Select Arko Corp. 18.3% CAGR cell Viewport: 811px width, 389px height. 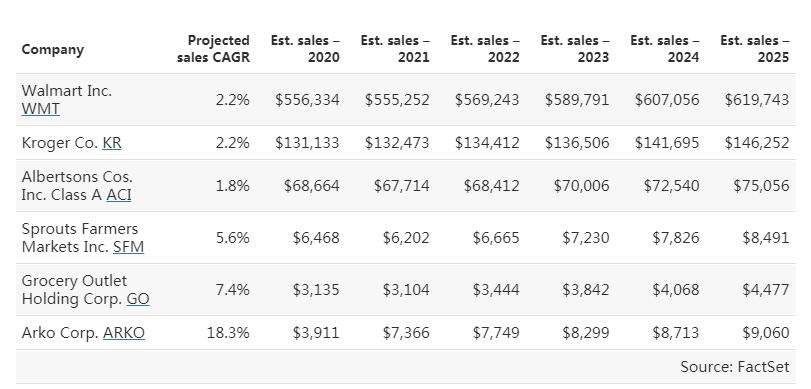coord(228,333)
